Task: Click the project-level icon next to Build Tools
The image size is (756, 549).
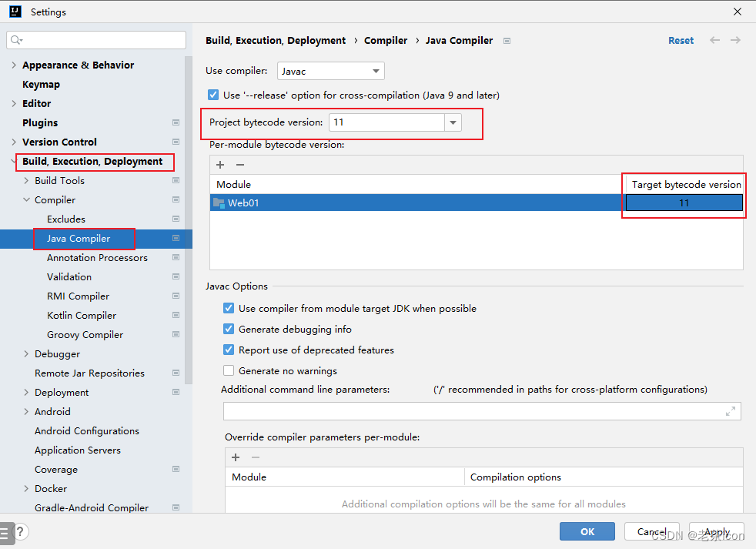Action: click(176, 180)
